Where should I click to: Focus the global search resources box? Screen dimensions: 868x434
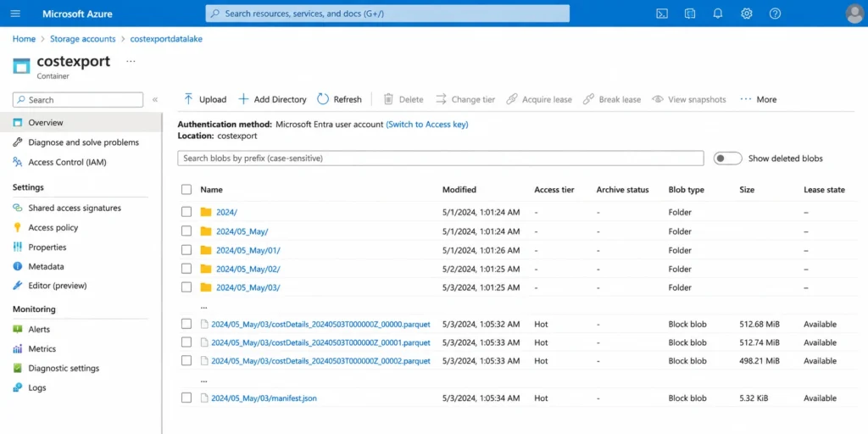point(387,14)
